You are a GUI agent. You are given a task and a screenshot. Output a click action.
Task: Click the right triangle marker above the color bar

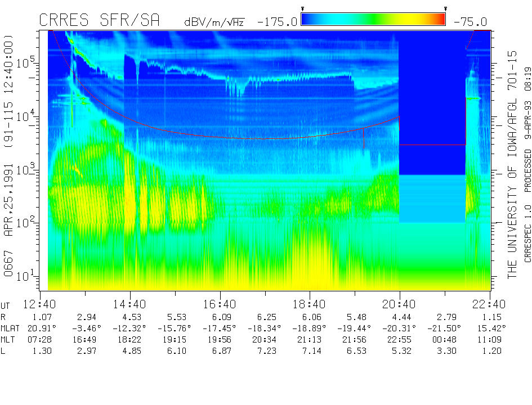[445, 9]
